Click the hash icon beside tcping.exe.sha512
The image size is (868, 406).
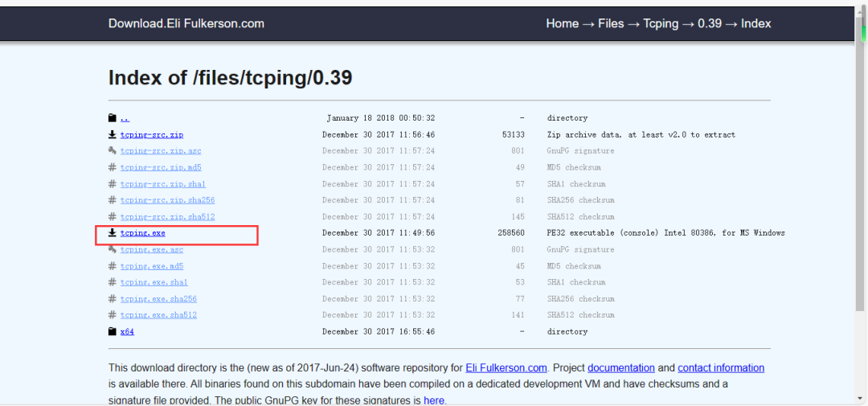[x=113, y=315]
